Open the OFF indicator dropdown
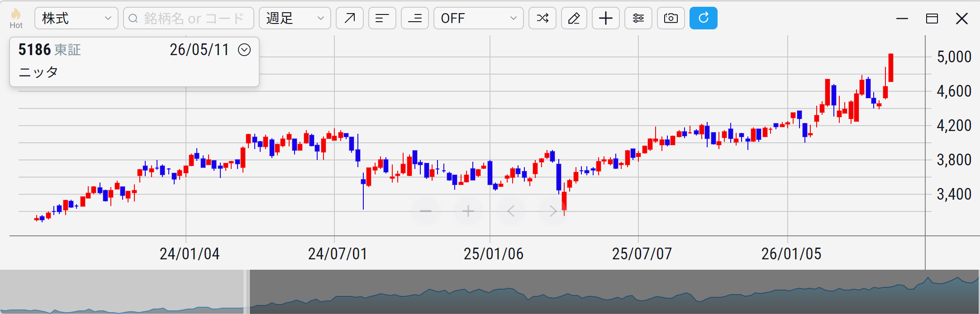Screen dimensions: 980x314 [x=479, y=19]
